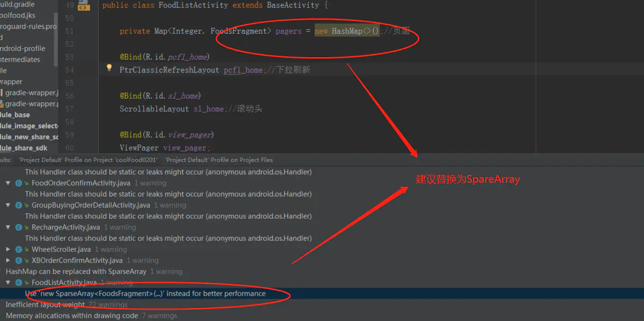Select the module_share_sdk entry in project tree
644x321 pixels.
click(24, 148)
